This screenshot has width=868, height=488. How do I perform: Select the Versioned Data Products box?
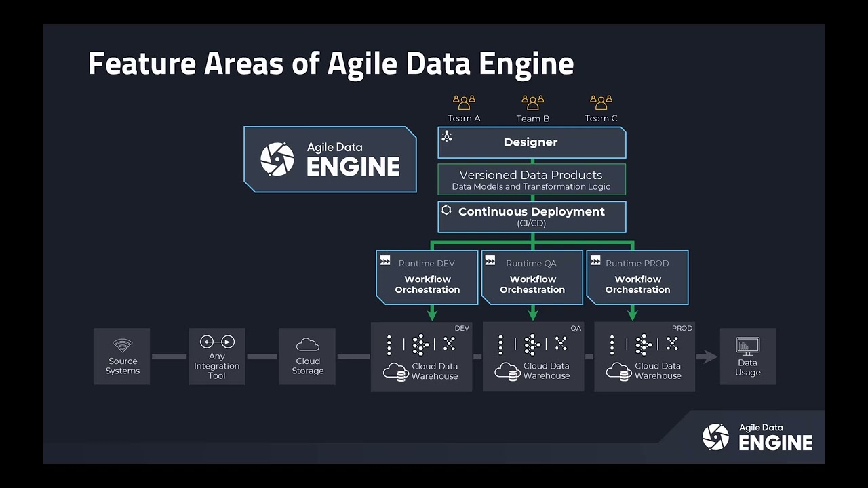tap(532, 180)
